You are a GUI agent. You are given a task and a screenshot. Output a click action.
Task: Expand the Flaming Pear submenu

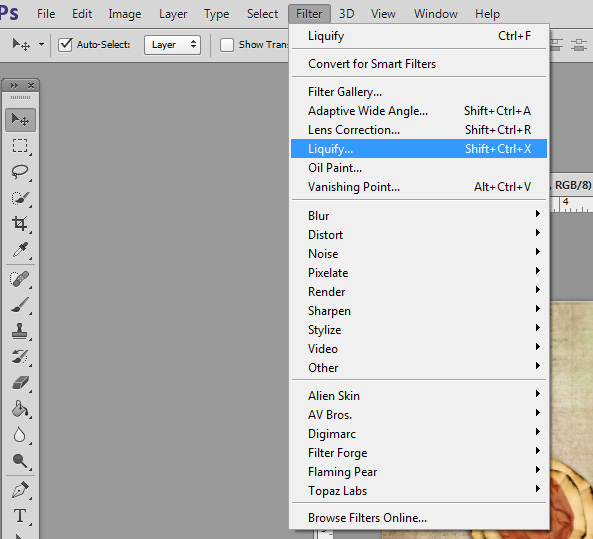(x=419, y=472)
